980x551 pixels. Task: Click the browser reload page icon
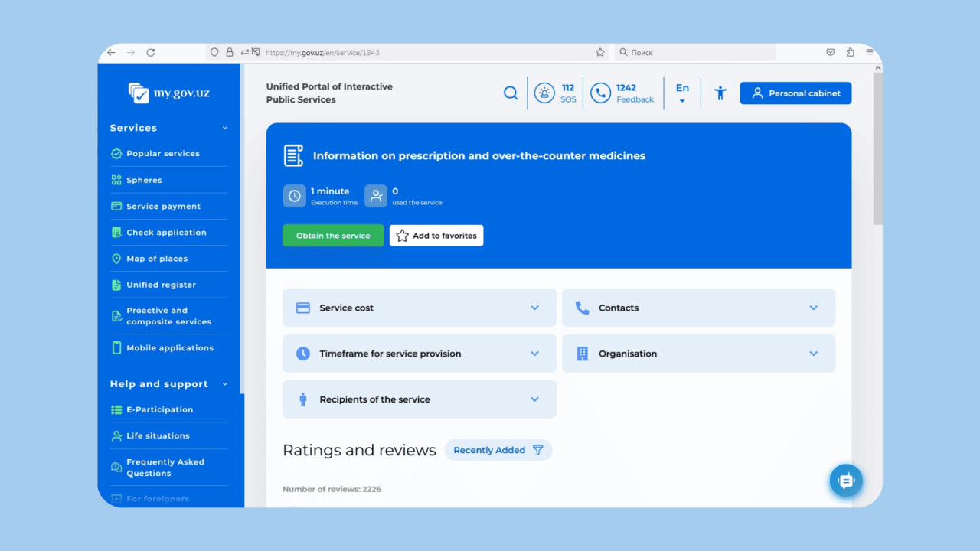pos(151,53)
